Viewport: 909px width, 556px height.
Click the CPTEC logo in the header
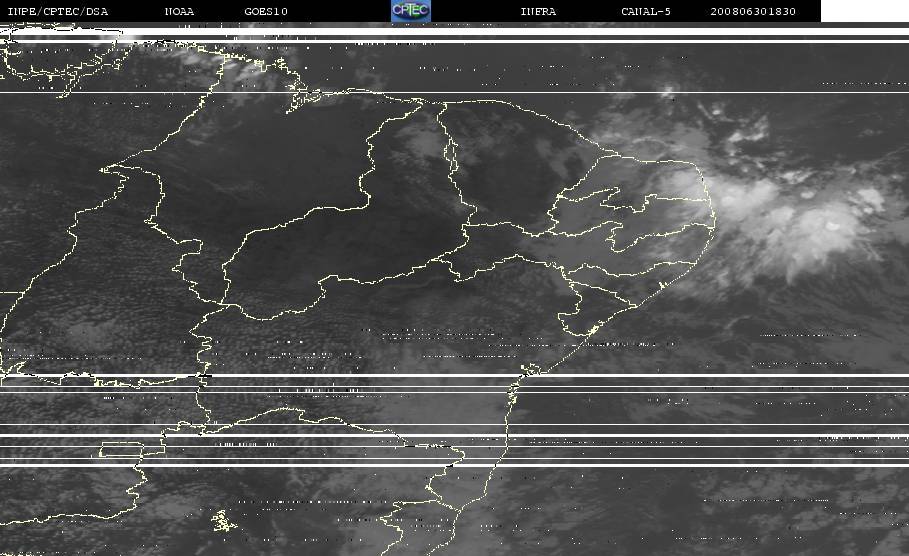411,10
